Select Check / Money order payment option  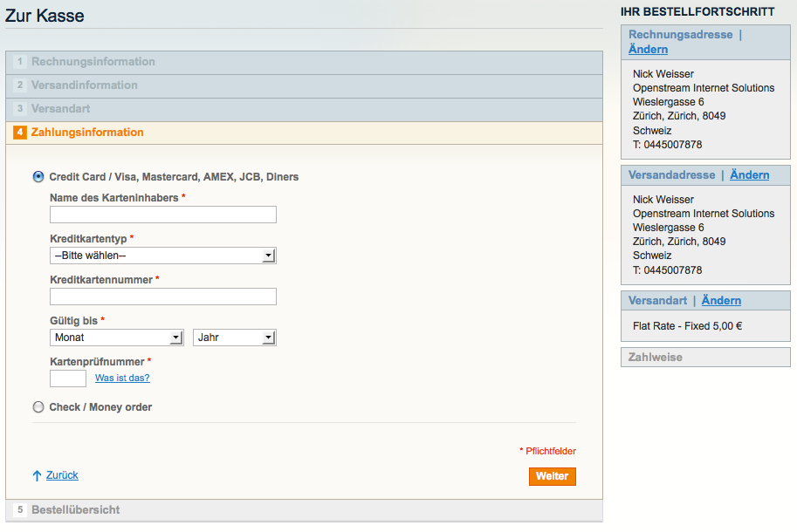click(x=38, y=406)
